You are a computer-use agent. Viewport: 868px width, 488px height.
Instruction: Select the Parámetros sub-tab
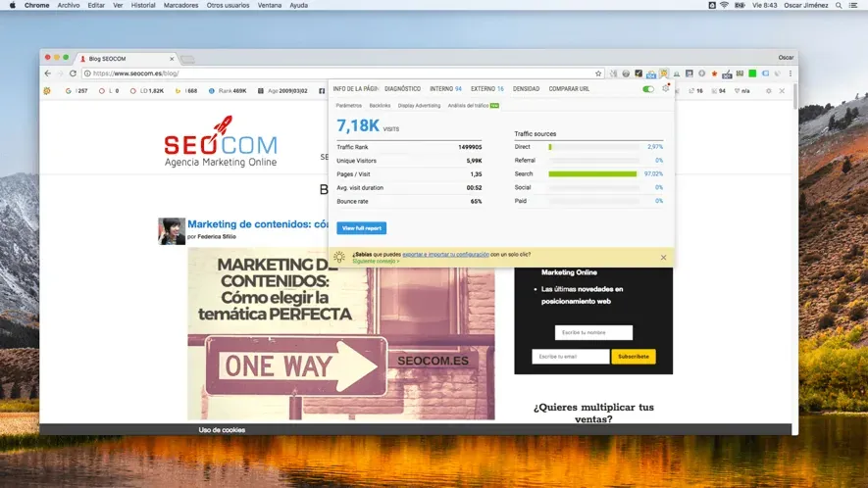point(349,105)
